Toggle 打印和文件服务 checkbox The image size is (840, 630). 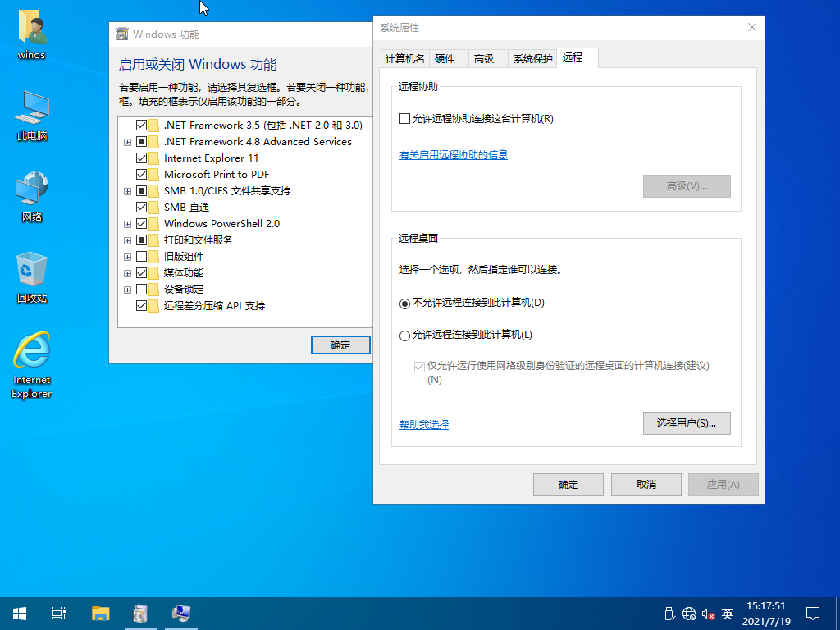tap(141, 240)
